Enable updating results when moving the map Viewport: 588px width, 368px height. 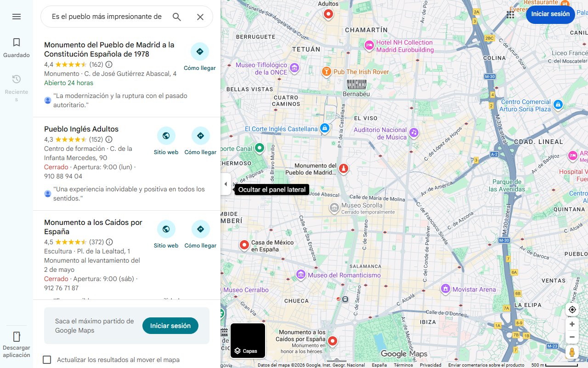click(x=47, y=360)
